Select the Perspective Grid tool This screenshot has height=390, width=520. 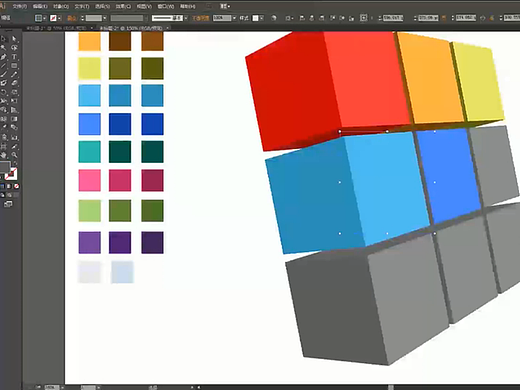point(14,110)
